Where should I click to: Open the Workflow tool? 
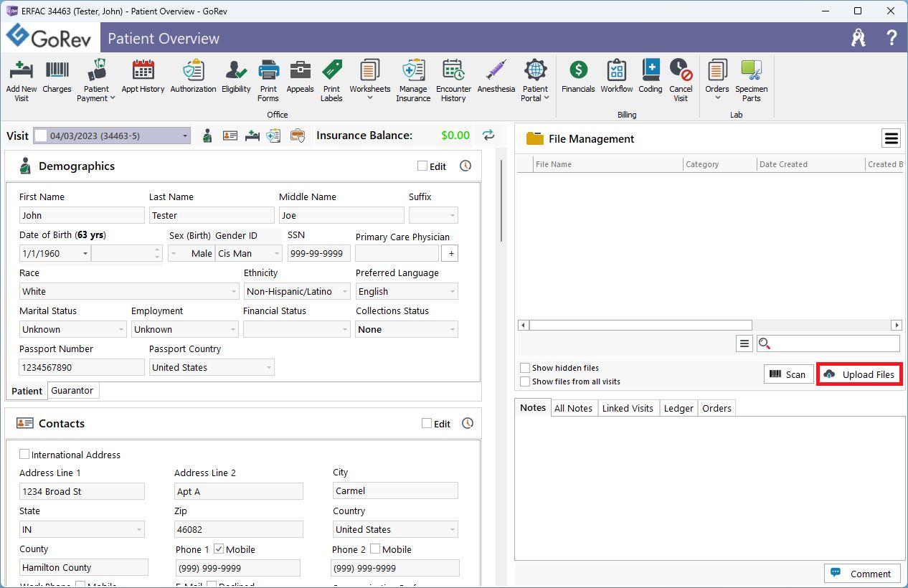(617, 77)
